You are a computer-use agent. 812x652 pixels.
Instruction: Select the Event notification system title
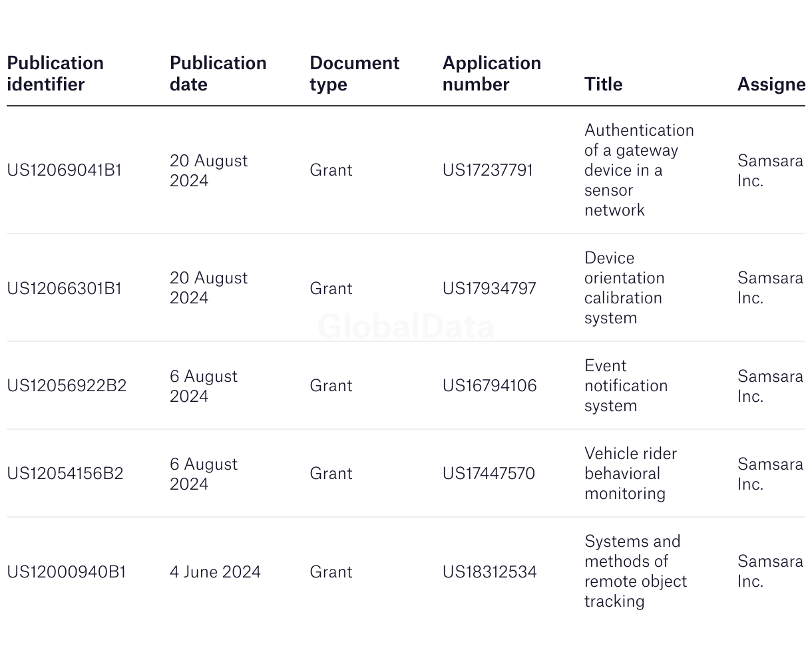(x=626, y=386)
